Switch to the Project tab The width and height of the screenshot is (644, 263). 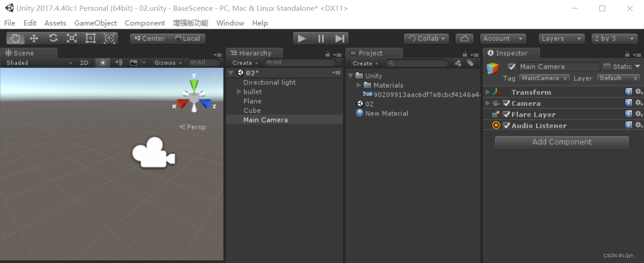coord(374,53)
